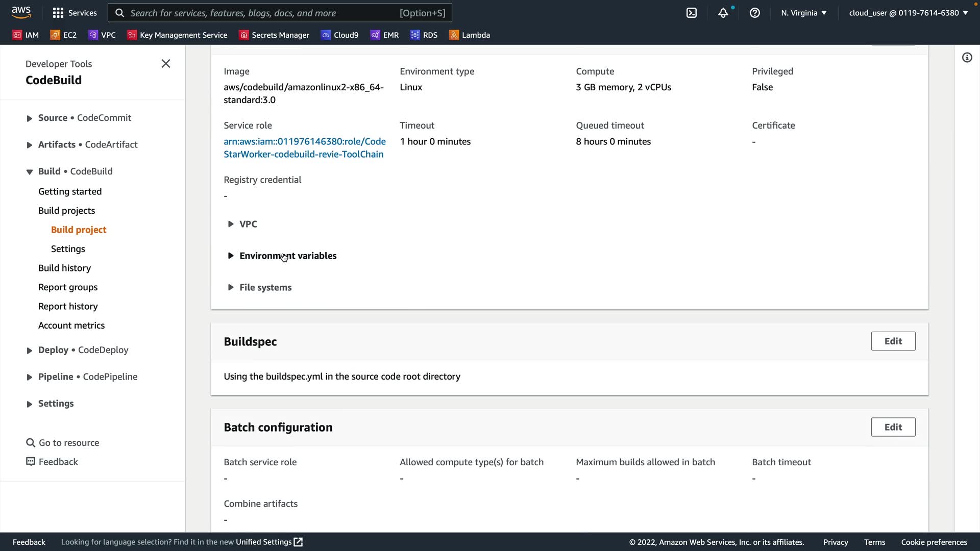Open the Lambda shortcut in favorites bar
Screen dimensions: 980x551
(469, 35)
